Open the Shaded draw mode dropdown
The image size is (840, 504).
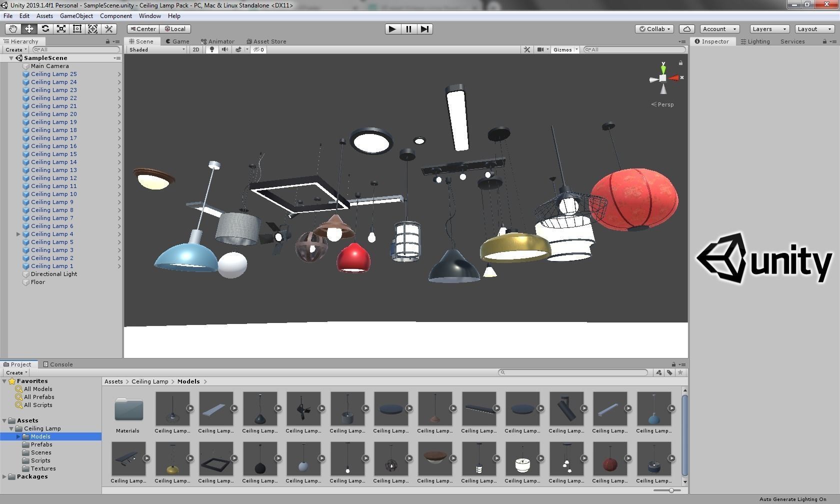click(155, 49)
